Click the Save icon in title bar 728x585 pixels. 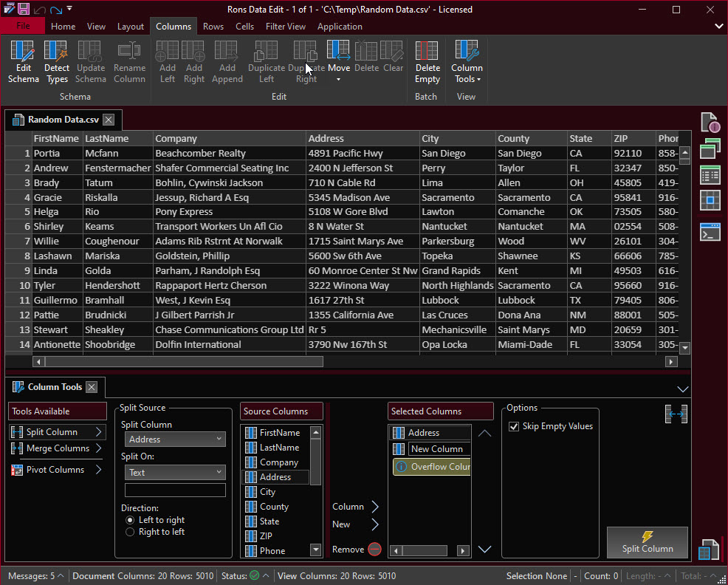pyautogui.click(x=24, y=9)
